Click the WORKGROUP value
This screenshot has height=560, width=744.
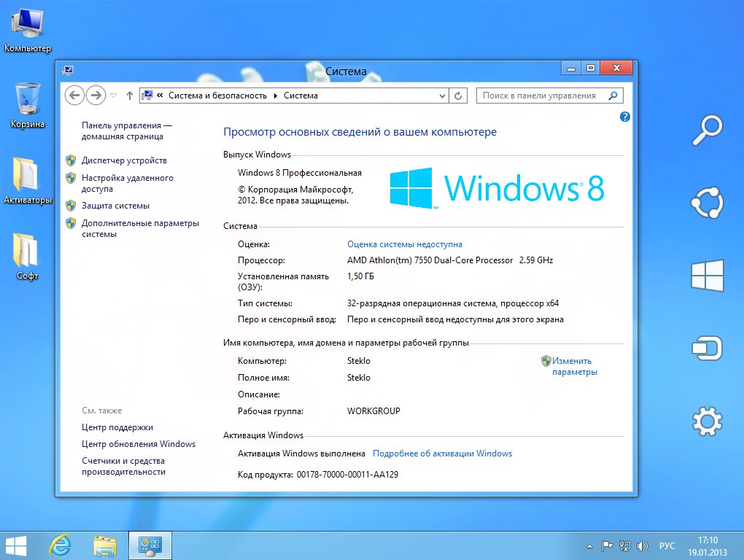373,411
